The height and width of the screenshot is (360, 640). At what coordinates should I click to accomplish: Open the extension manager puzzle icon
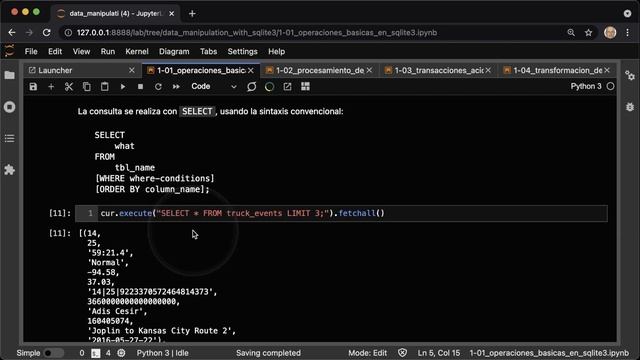click(x=9, y=170)
